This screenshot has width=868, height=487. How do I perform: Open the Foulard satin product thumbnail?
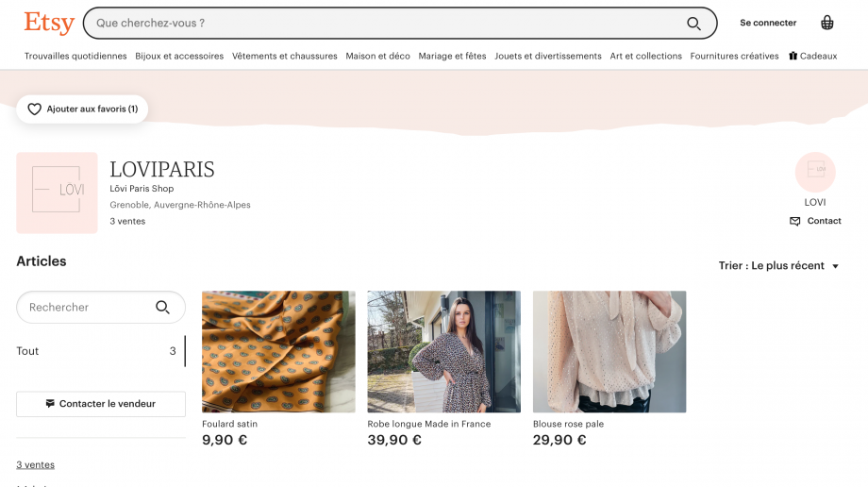pyautogui.click(x=278, y=352)
